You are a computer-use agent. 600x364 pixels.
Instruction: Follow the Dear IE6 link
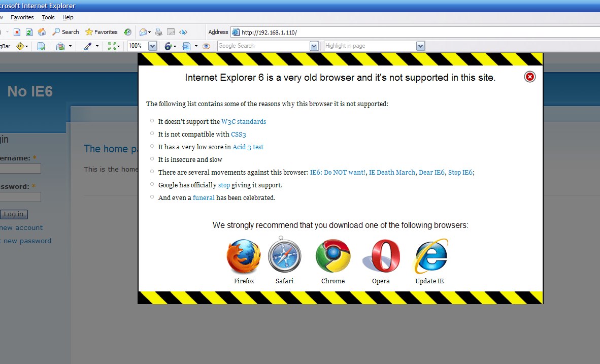tap(431, 172)
